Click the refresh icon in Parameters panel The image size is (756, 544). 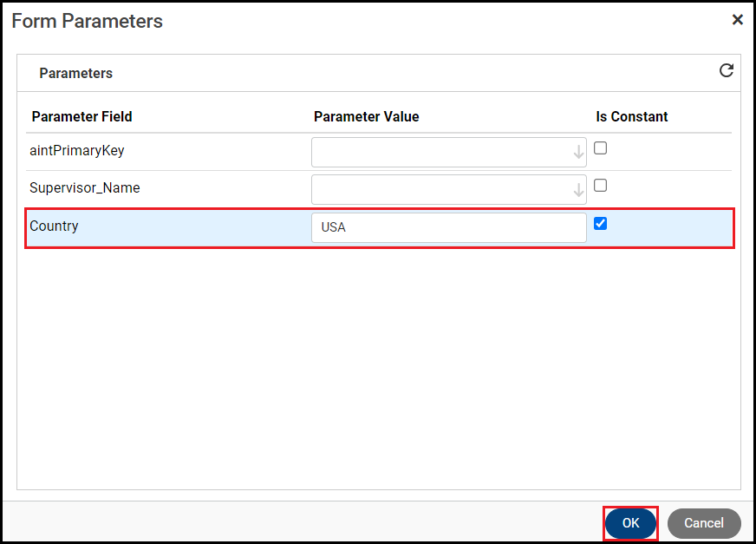pyautogui.click(x=727, y=71)
